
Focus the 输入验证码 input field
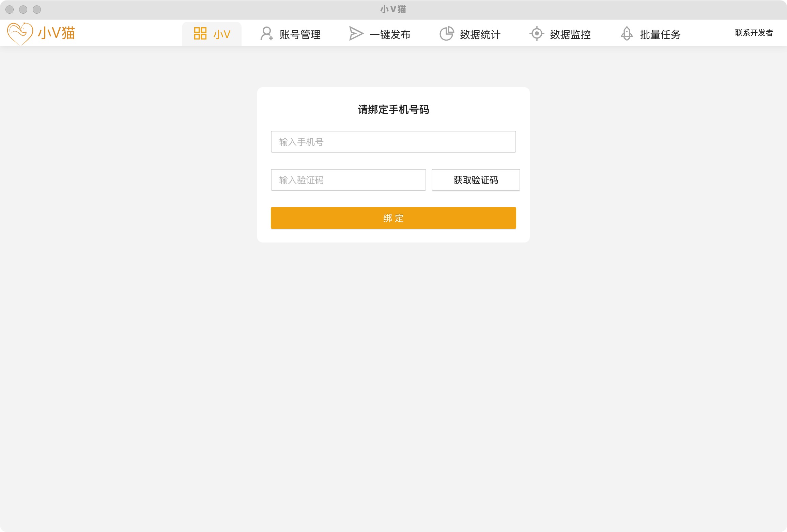tap(349, 180)
